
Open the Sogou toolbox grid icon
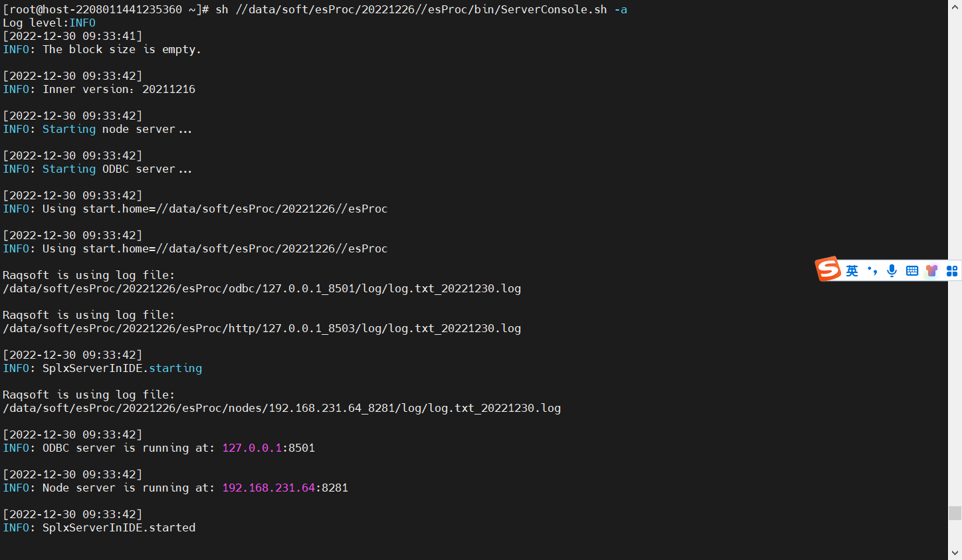point(952,270)
